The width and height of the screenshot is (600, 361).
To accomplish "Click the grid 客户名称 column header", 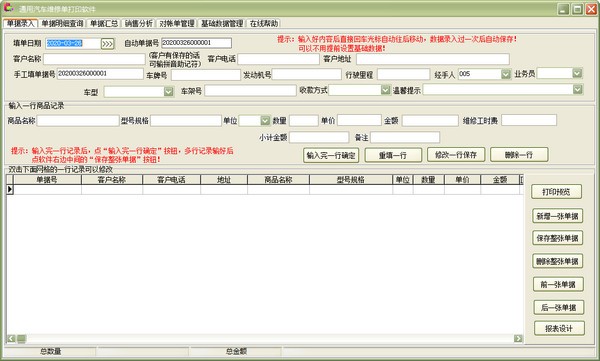I will click(x=112, y=180).
